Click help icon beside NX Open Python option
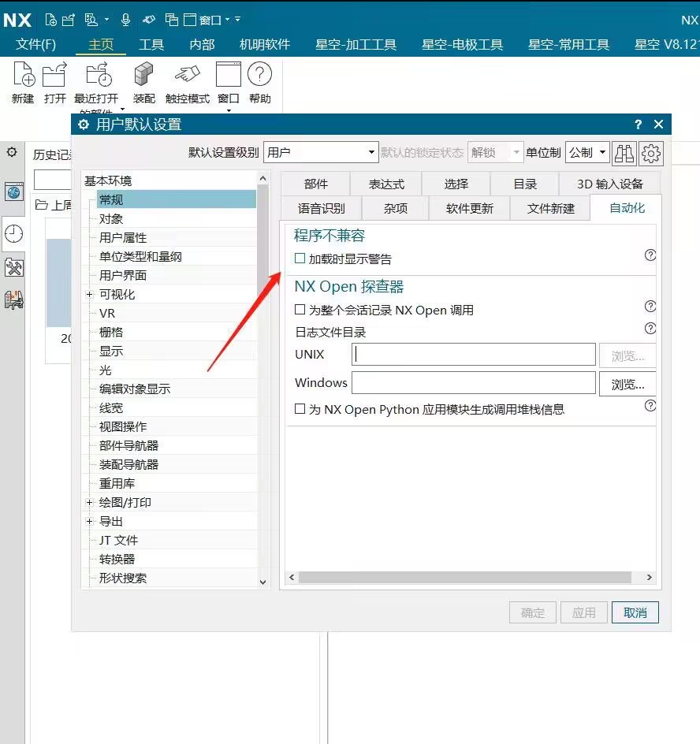 pos(650,406)
